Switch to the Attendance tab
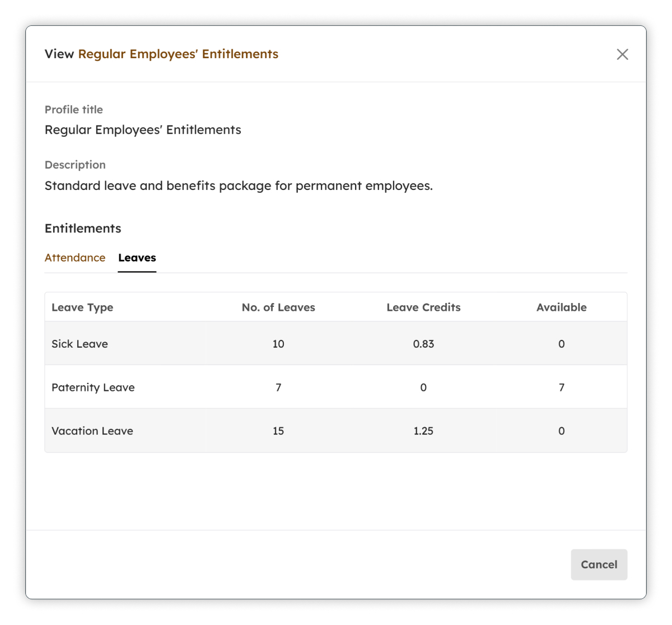 pos(75,258)
